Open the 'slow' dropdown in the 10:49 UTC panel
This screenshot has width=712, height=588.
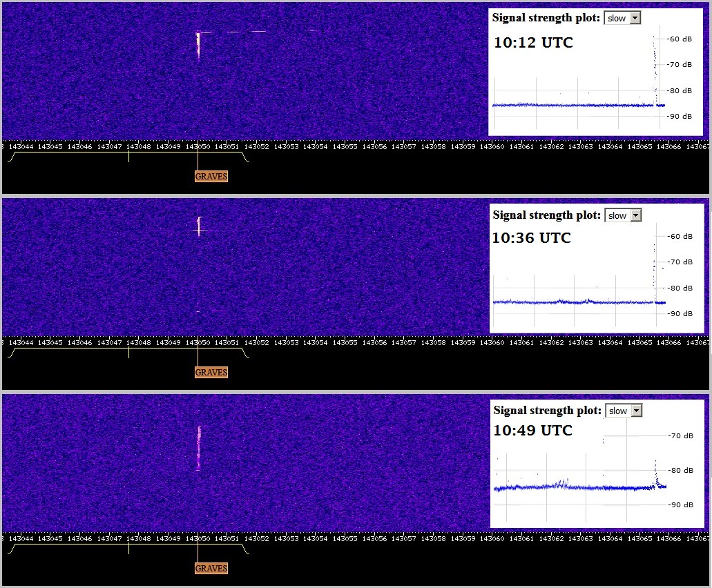point(624,411)
